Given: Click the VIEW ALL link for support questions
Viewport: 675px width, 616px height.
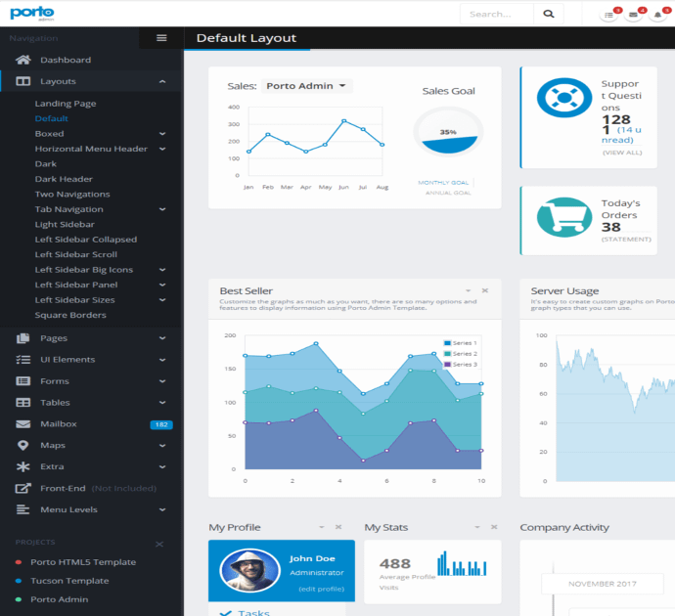Looking at the screenshot, I should point(622,153).
